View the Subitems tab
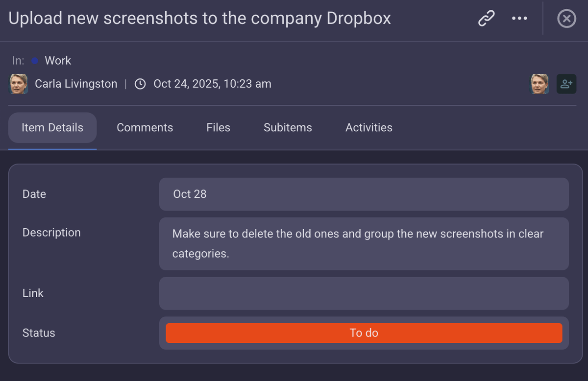Screen dimensions: 588x381 coord(288,128)
